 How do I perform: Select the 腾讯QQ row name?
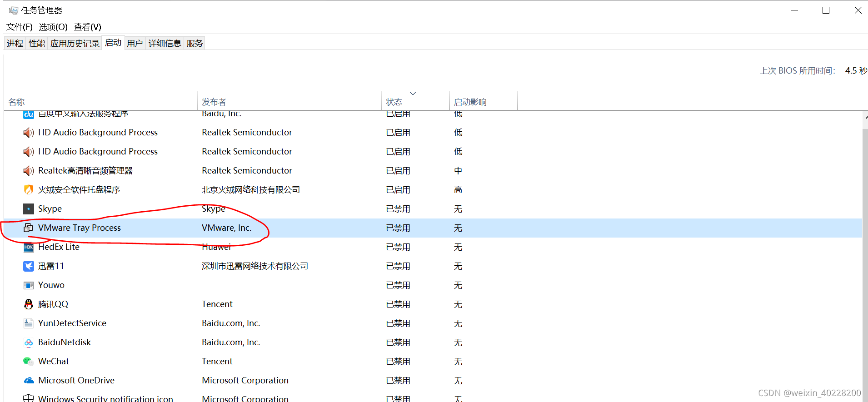coord(53,304)
